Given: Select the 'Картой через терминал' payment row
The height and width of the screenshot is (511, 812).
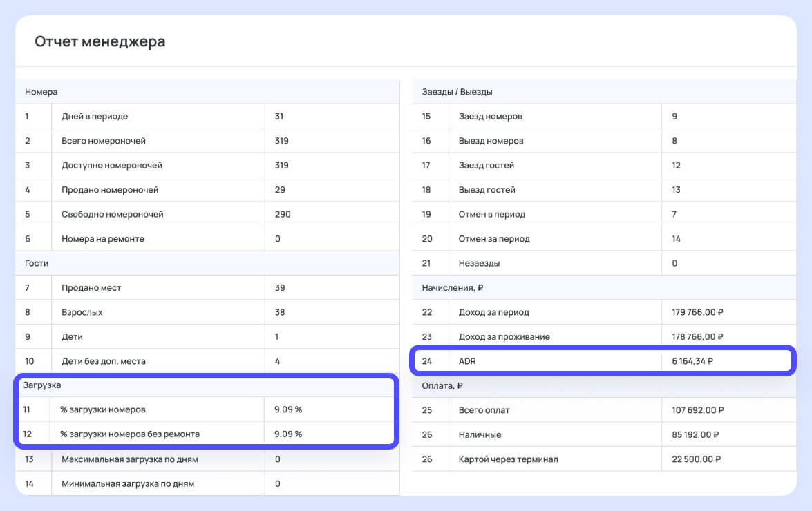Looking at the screenshot, I should coord(605,459).
